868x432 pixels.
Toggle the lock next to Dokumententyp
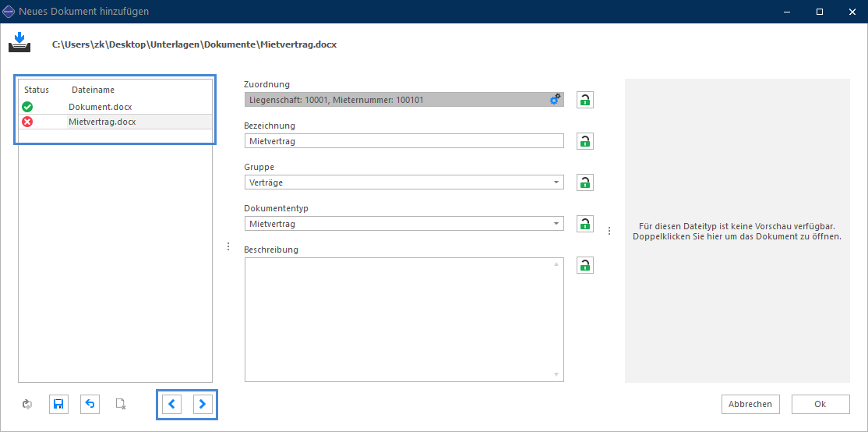click(x=585, y=224)
